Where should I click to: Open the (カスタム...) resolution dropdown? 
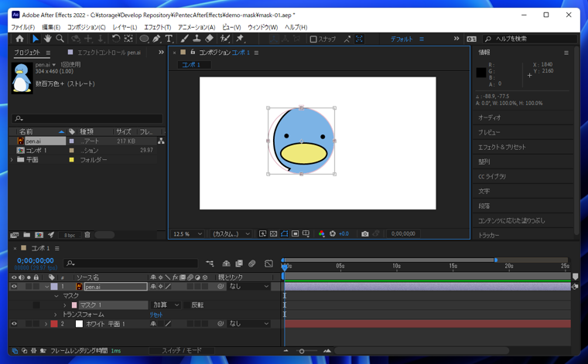[x=231, y=233]
